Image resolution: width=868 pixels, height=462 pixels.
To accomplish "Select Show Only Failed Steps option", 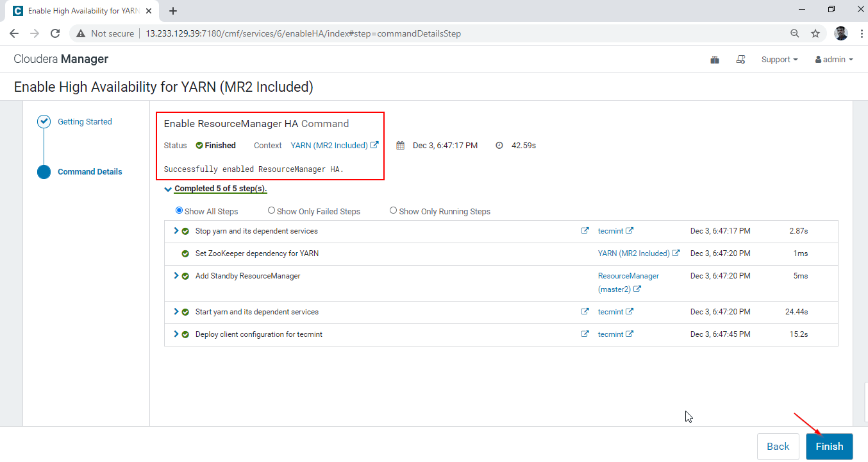I will tap(271, 210).
